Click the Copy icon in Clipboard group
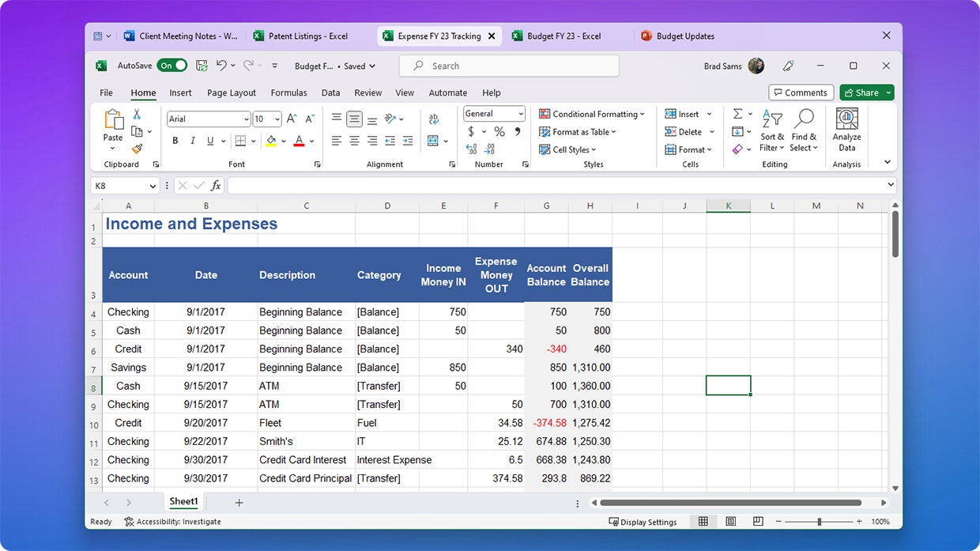980x551 pixels. 137,131
